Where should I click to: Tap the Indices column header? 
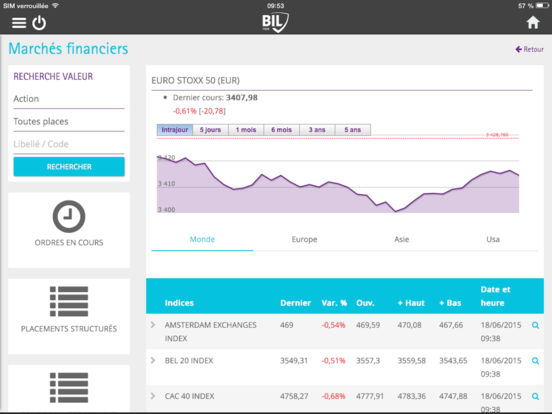[179, 303]
